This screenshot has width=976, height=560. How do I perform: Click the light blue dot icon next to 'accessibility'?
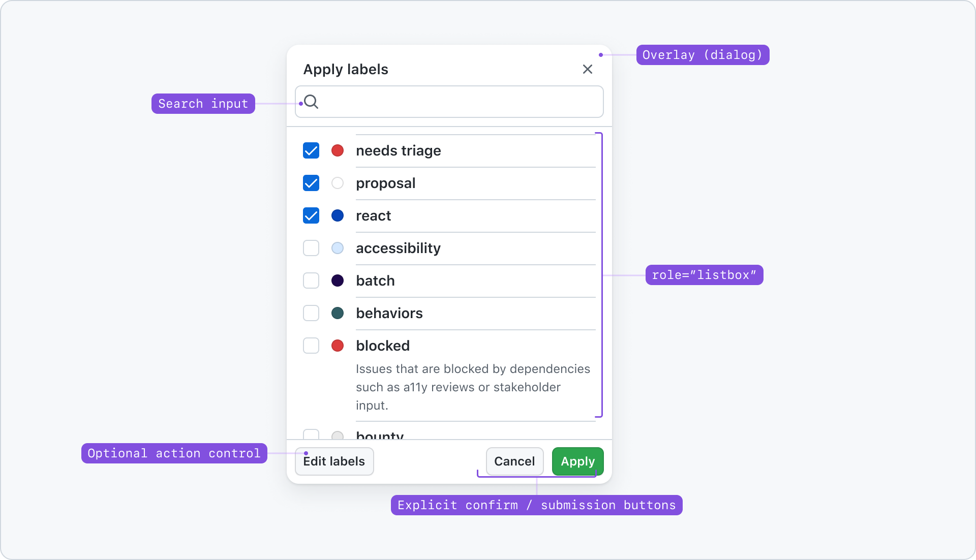(337, 248)
